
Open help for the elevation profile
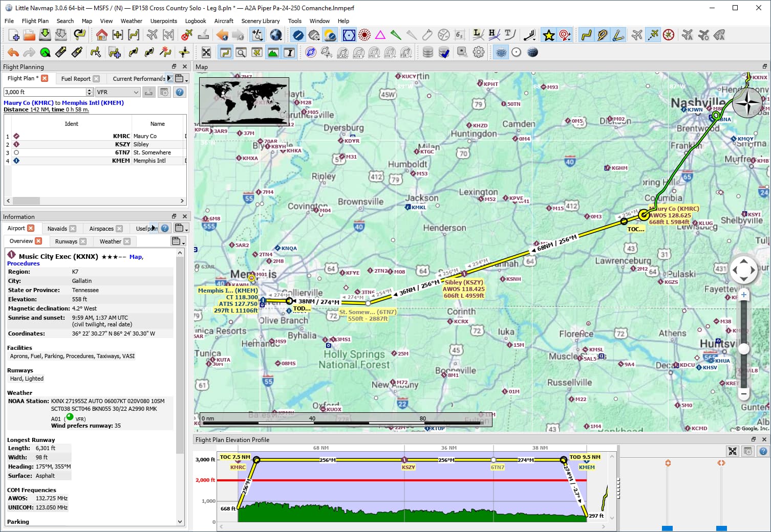pos(763,451)
